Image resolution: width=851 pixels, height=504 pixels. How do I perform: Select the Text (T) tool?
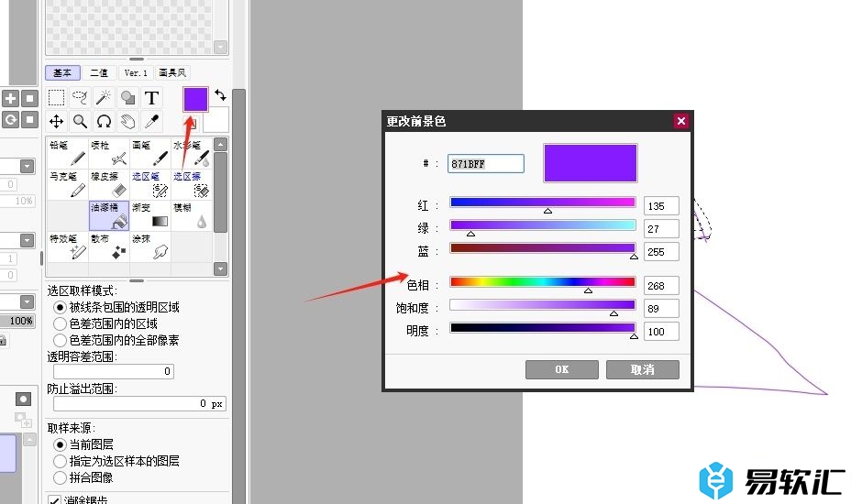tap(151, 98)
